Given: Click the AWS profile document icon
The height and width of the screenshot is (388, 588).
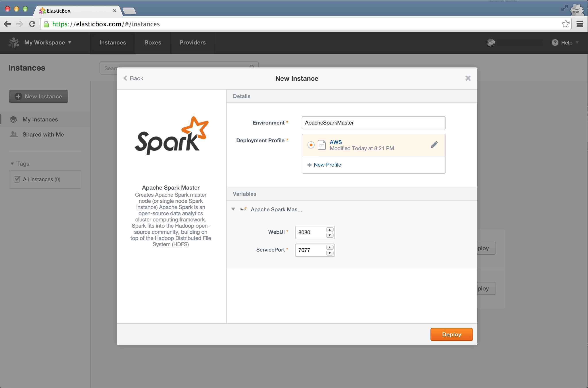Looking at the screenshot, I should [x=321, y=145].
